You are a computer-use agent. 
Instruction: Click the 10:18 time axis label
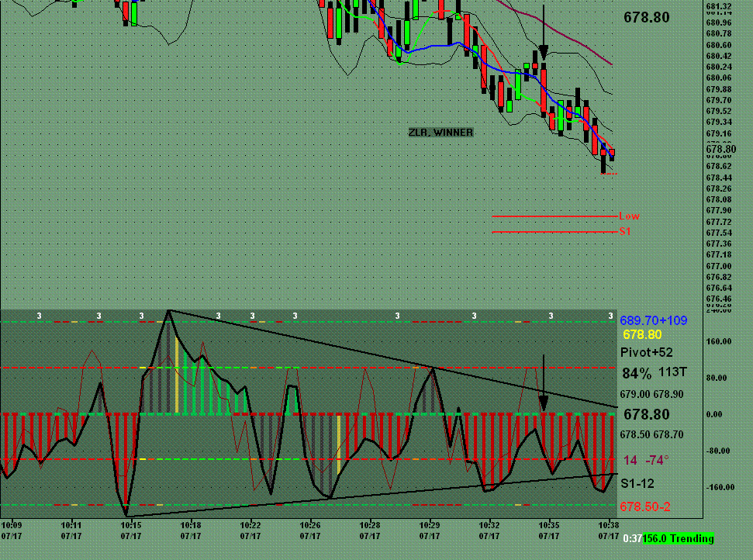pos(191,524)
